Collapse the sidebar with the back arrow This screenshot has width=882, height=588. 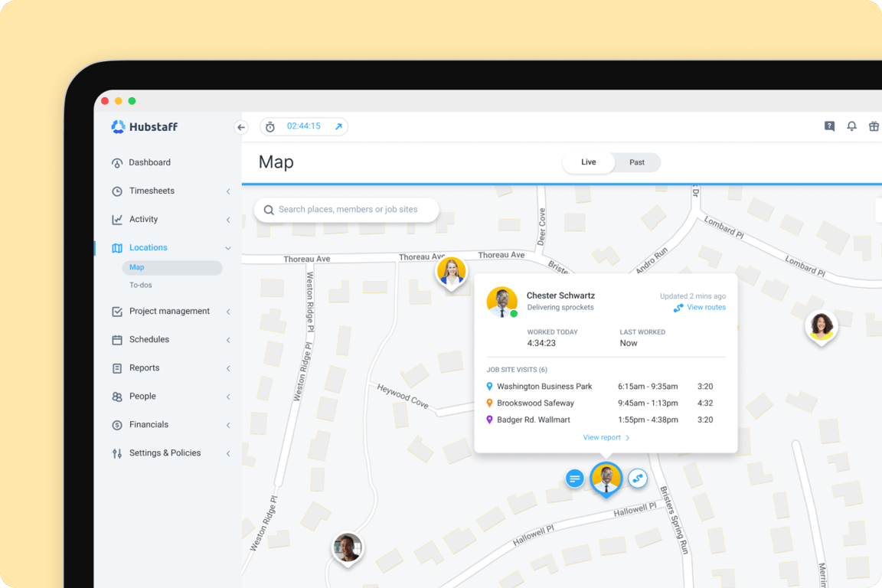(240, 127)
